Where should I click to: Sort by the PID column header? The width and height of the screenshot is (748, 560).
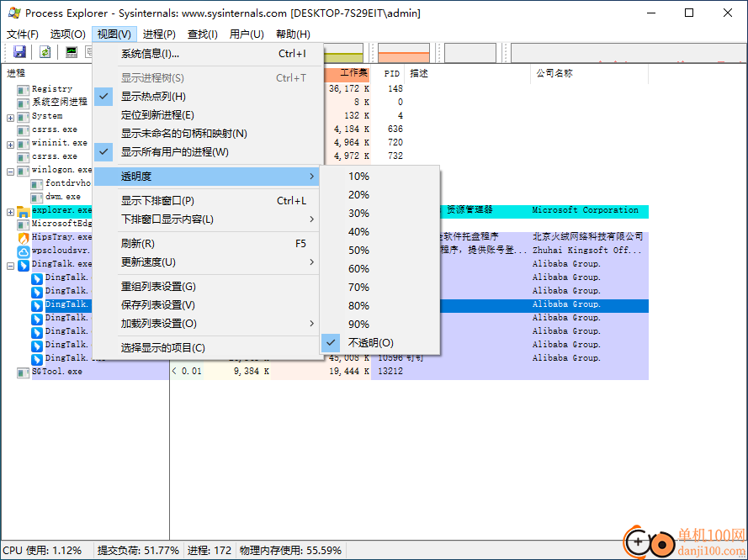(x=391, y=73)
